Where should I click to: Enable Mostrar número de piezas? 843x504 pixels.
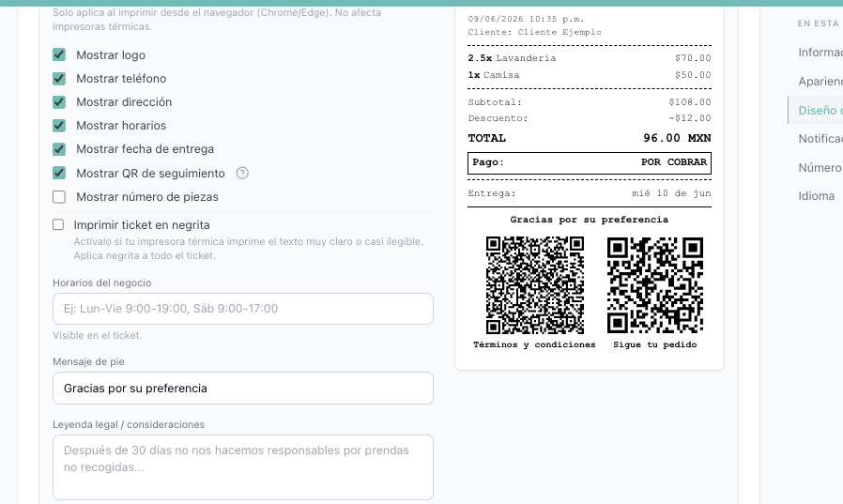(59, 197)
